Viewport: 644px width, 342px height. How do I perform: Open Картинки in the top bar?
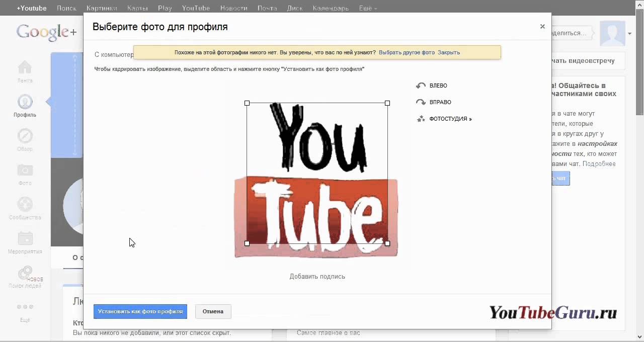102,8
